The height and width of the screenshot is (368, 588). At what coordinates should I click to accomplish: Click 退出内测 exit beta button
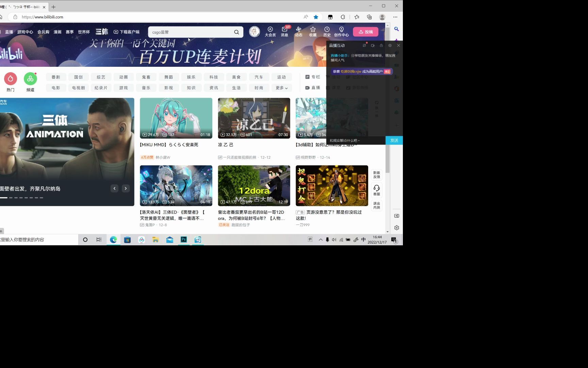tap(376, 205)
